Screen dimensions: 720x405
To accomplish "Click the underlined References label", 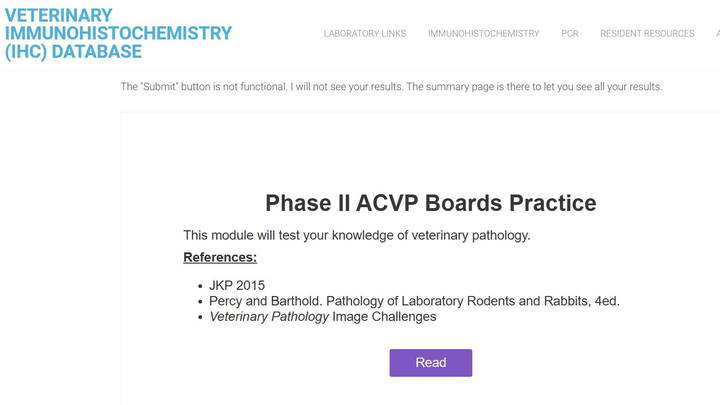I will tap(220, 258).
